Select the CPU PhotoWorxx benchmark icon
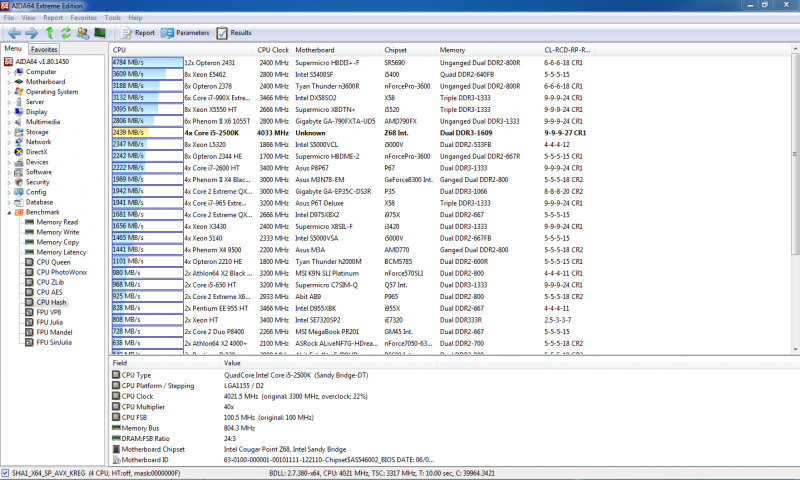Screen dimensions: 800x480 [29, 272]
